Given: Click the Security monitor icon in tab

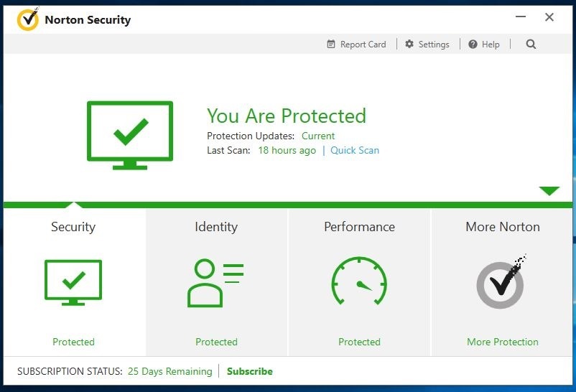Looking at the screenshot, I should coord(73,283).
